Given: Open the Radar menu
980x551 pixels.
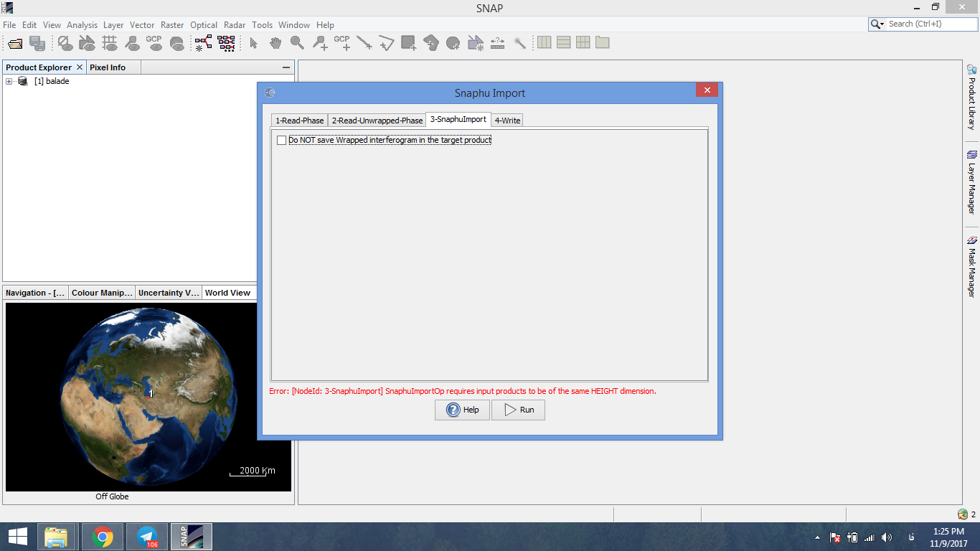Looking at the screenshot, I should [235, 24].
